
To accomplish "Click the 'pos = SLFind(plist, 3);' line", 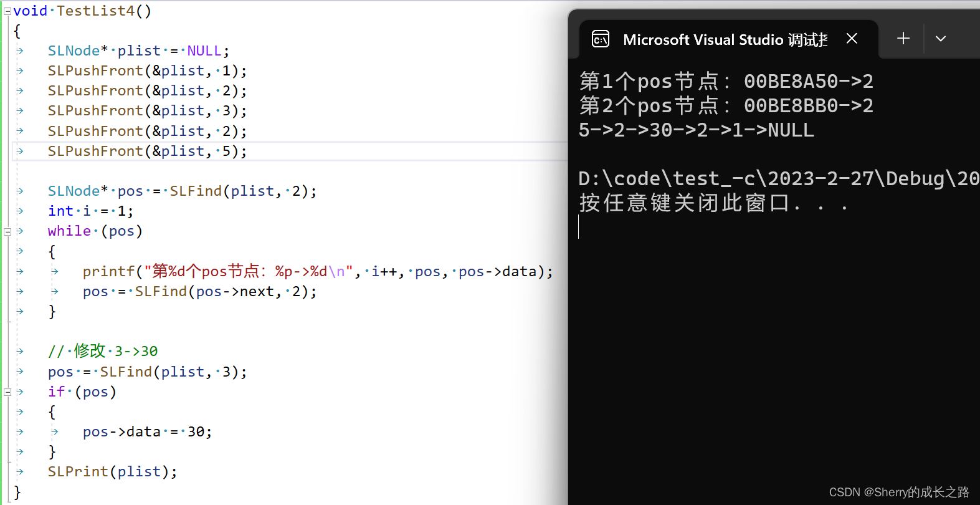I will click(x=147, y=372).
